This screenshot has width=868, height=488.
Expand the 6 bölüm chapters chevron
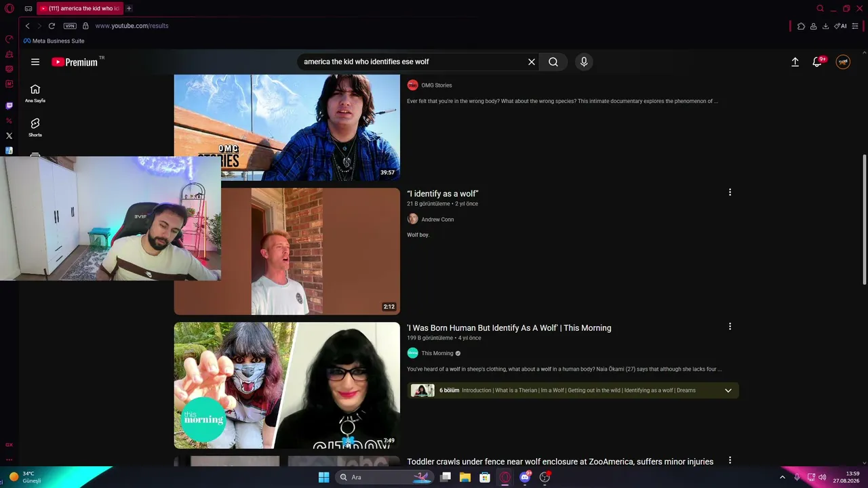coord(728,390)
